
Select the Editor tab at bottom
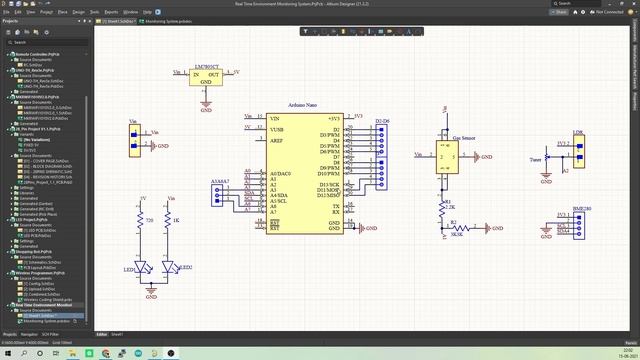pyautogui.click(x=101, y=334)
